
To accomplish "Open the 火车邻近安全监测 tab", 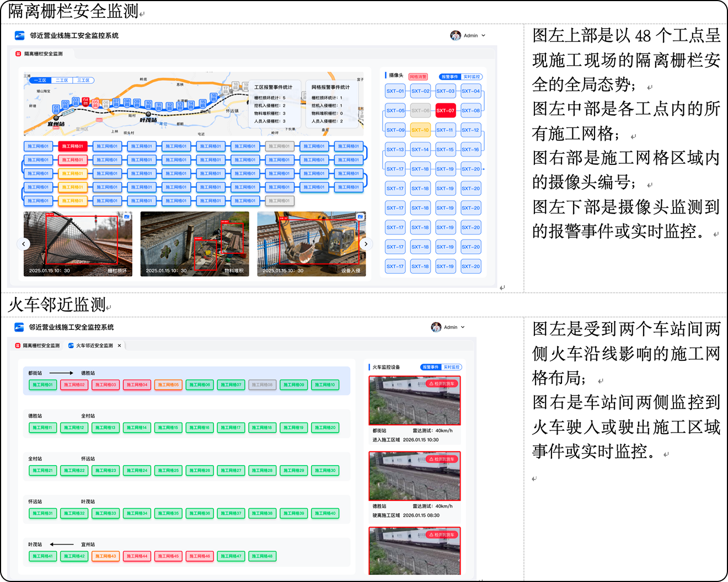I will click(x=94, y=346).
